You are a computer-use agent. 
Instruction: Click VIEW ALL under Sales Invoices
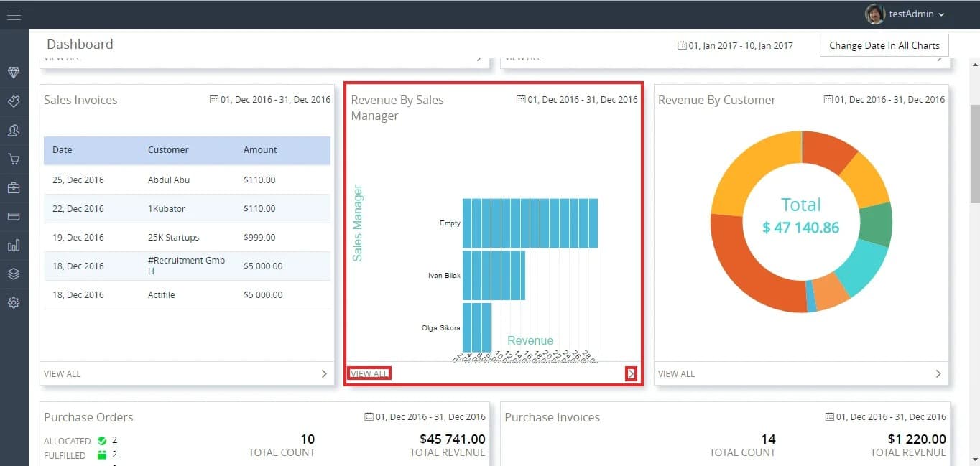click(x=63, y=373)
